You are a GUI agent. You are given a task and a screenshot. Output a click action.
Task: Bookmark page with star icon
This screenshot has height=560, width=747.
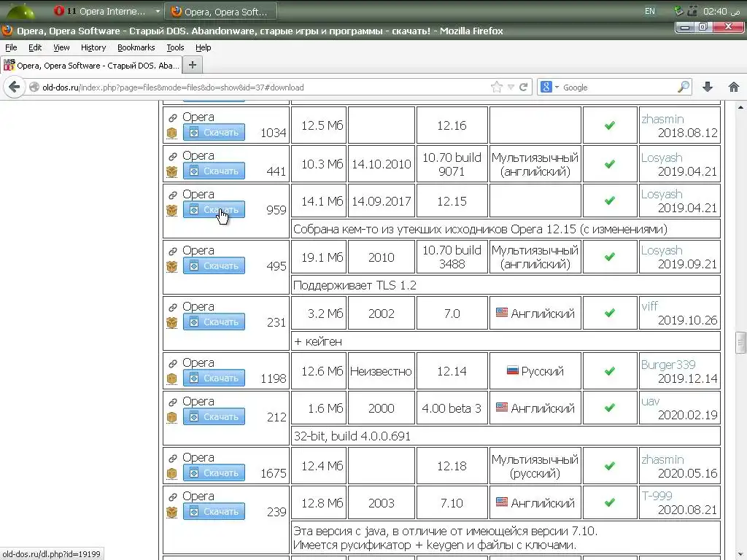click(x=496, y=87)
